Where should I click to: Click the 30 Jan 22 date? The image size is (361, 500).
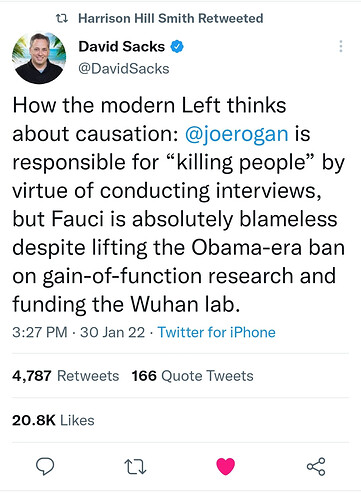pyautogui.click(x=112, y=332)
